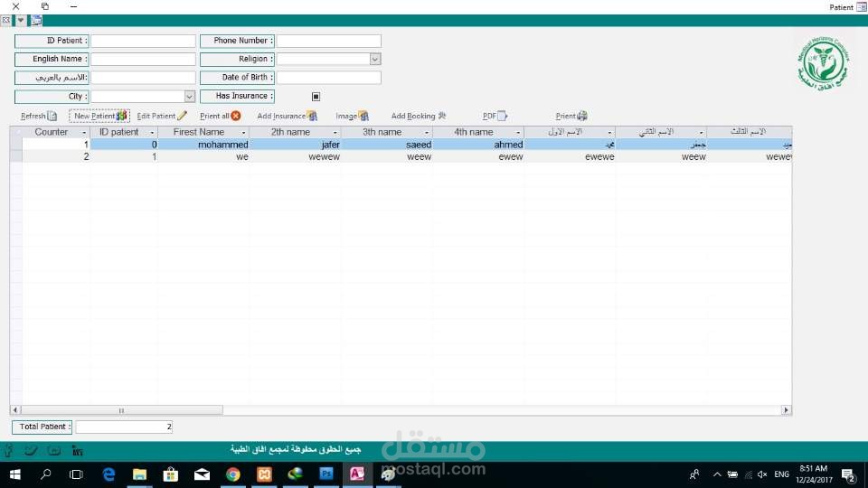Click the taskbar search icon
868x488 pixels.
click(46, 474)
